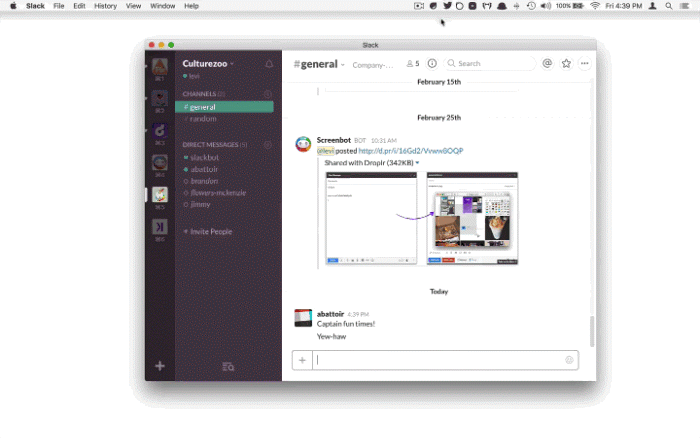Screen dimensions: 700x438
Task: Click the @levi mention
Action: tap(325, 151)
